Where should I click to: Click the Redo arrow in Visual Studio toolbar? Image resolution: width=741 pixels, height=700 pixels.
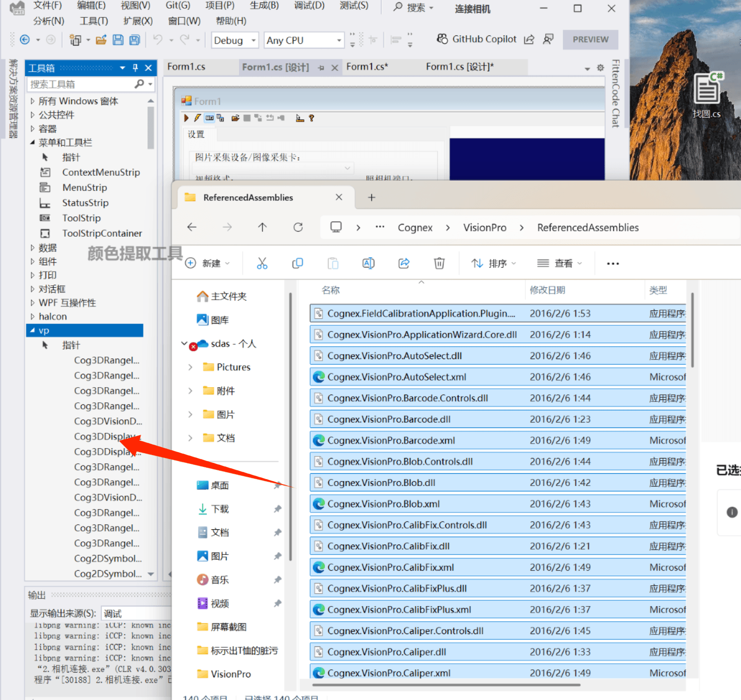185,39
